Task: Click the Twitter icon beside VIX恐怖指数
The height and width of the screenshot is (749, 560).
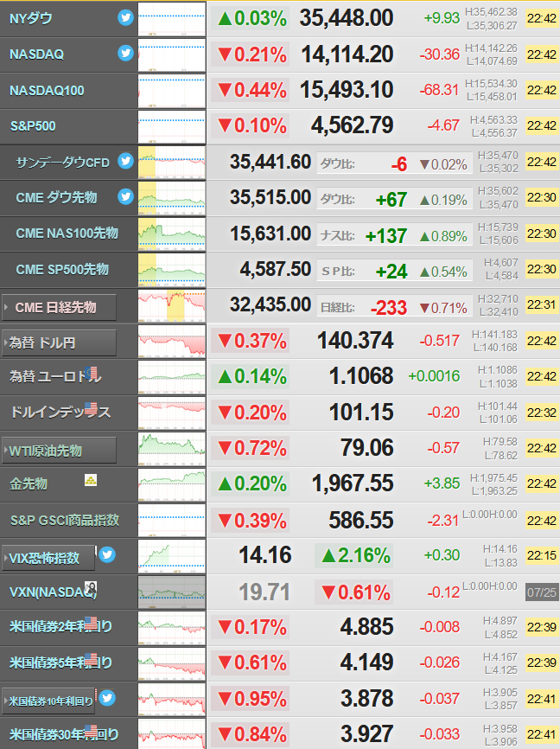Action: (x=107, y=554)
